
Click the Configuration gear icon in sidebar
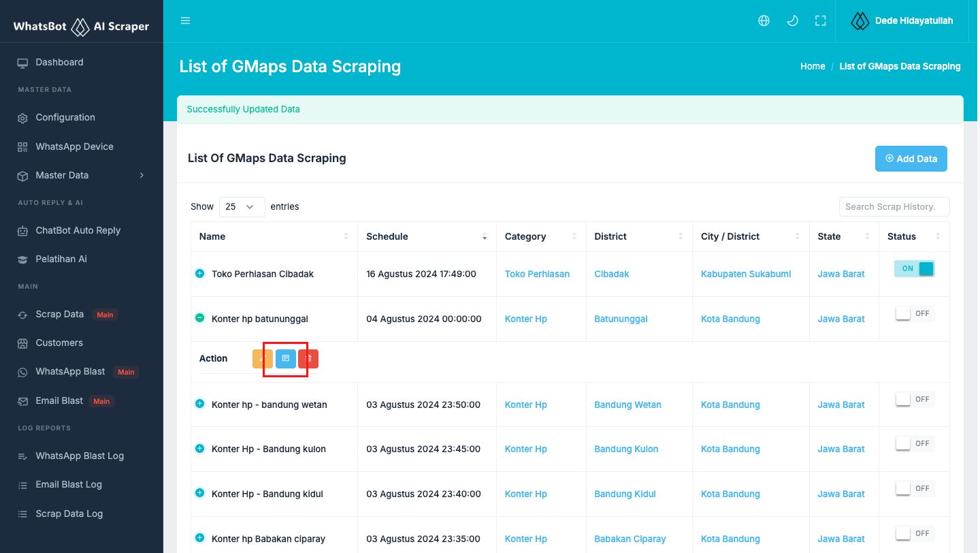[22, 118]
